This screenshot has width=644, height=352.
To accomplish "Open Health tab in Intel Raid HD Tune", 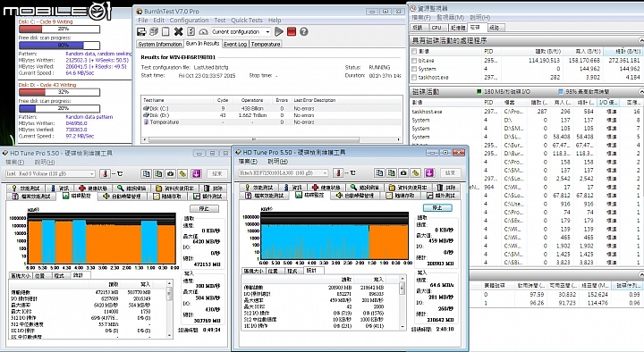I will (x=93, y=188).
